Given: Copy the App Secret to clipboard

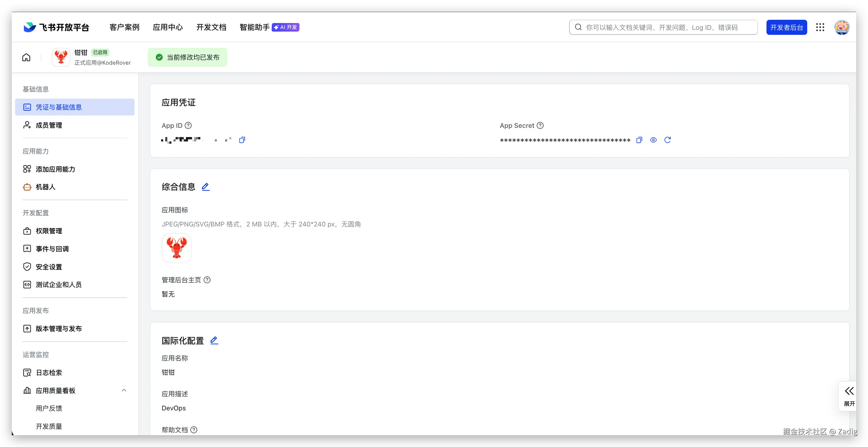Looking at the screenshot, I should [639, 140].
